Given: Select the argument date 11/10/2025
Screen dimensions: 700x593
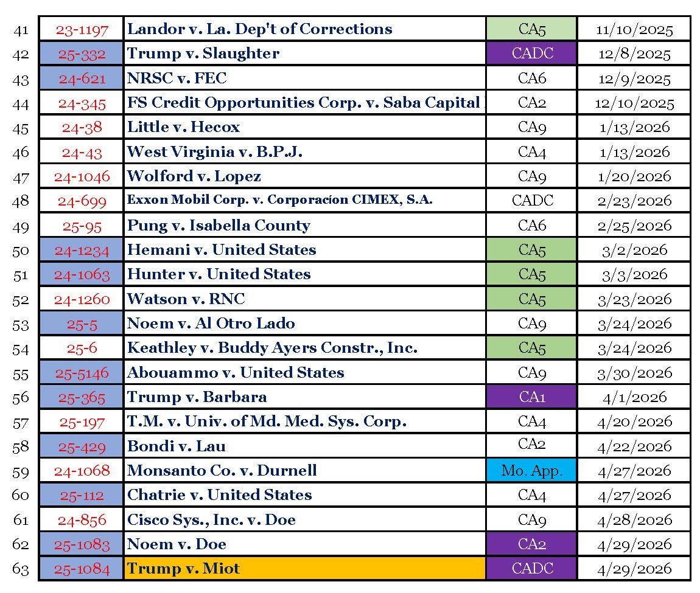Looking at the screenshot, I should pos(634,30).
